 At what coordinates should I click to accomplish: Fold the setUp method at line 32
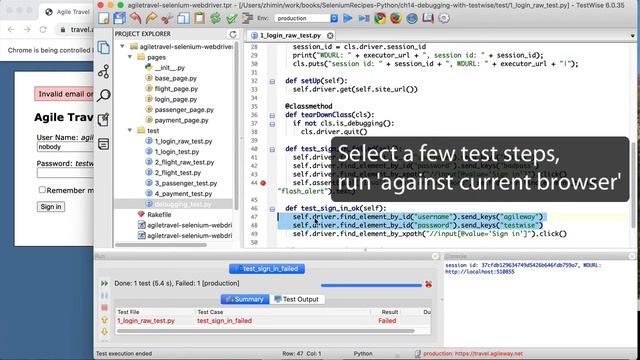tap(272, 81)
